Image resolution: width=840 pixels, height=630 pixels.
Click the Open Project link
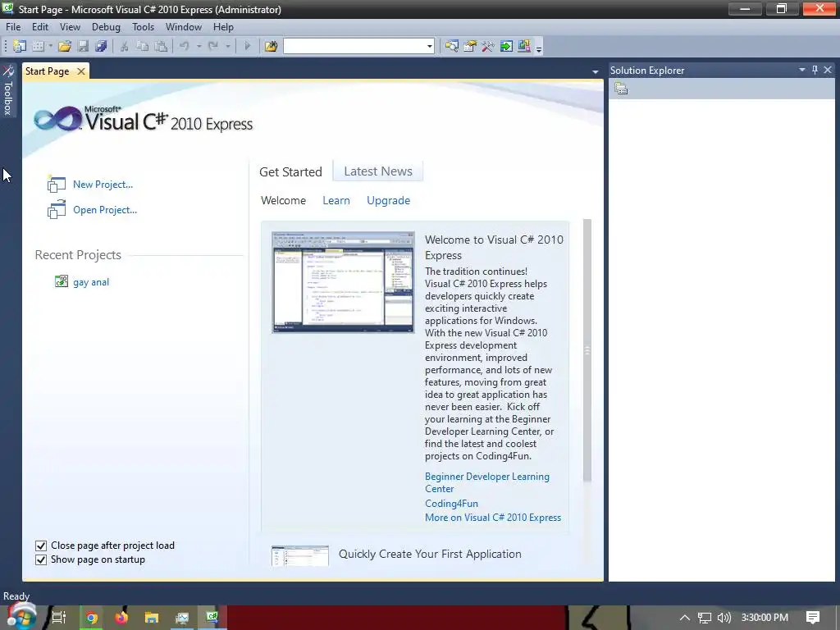tap(105, 210)
